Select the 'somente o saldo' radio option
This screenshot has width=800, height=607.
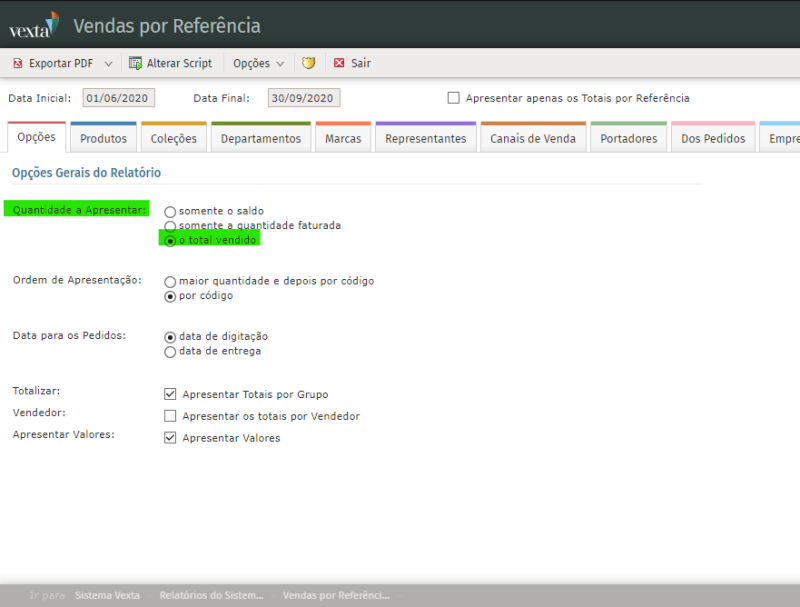point(170,212)
